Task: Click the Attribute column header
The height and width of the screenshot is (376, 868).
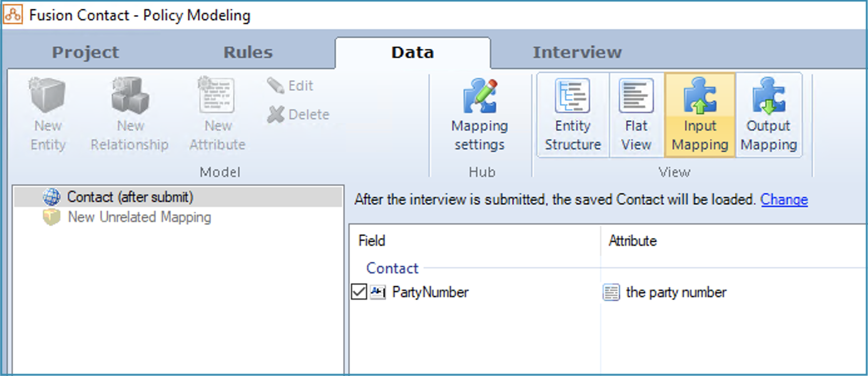Action: (633, 241)
